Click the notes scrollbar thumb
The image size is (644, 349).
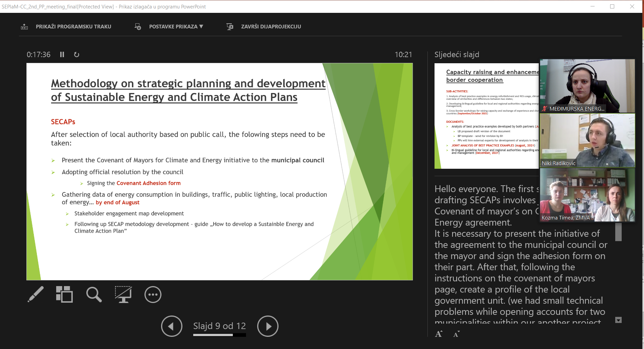[x=618, y=232]
